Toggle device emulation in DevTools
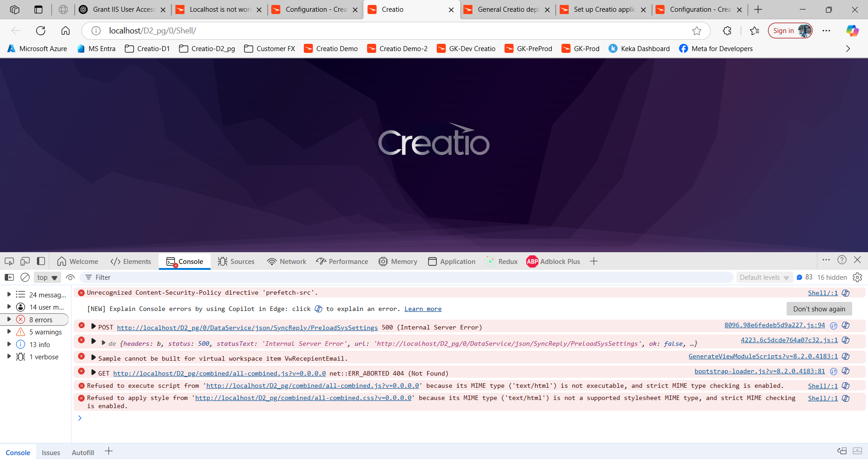The image size is (868, 461). click(25, 261)
